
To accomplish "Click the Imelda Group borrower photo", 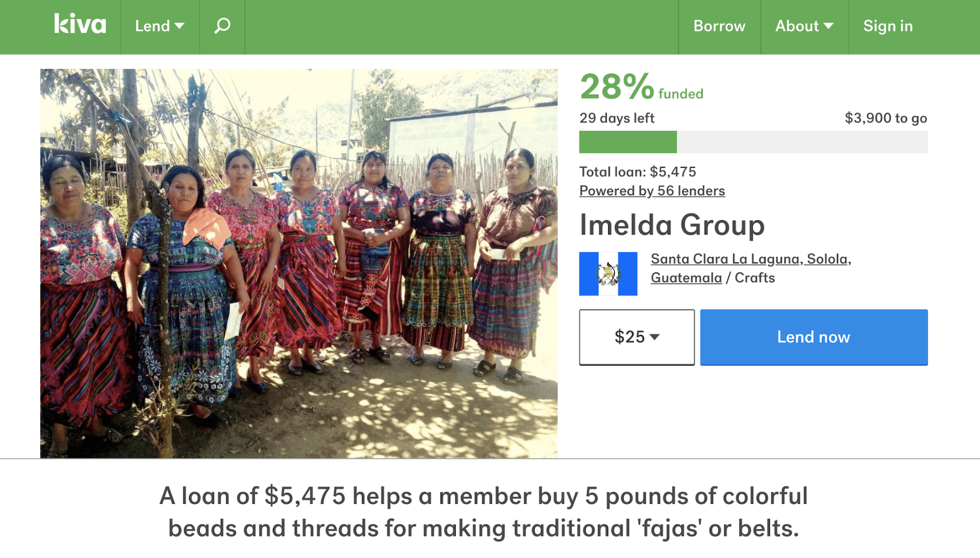I will coord(299,262).
